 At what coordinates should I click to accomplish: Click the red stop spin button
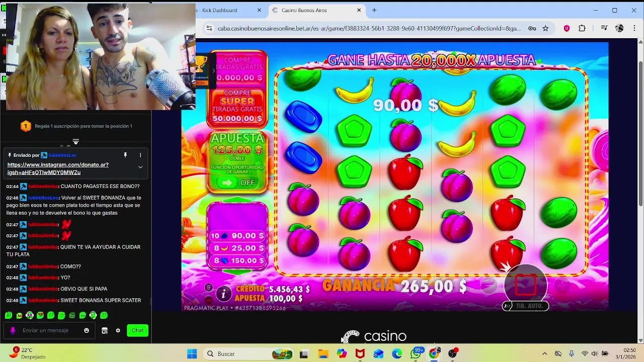point(525,285)
